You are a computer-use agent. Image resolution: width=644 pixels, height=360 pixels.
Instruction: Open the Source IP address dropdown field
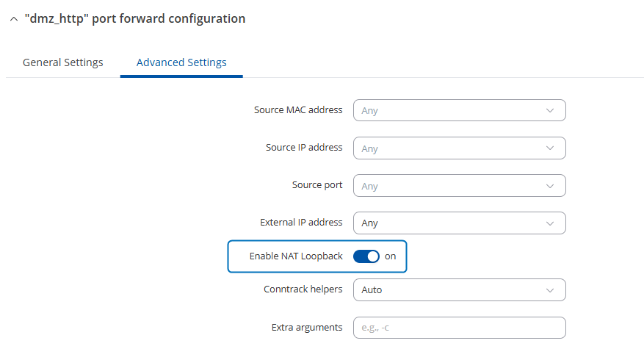click(448, 148)
